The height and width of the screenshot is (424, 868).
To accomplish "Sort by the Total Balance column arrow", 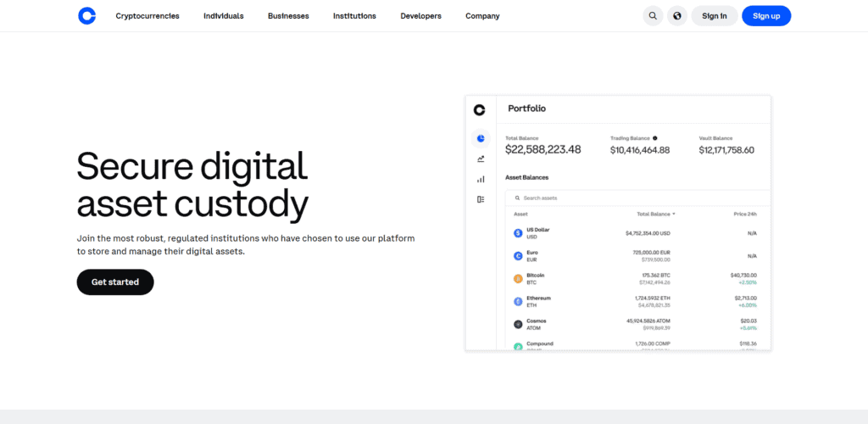I will (x=674, y=215).
